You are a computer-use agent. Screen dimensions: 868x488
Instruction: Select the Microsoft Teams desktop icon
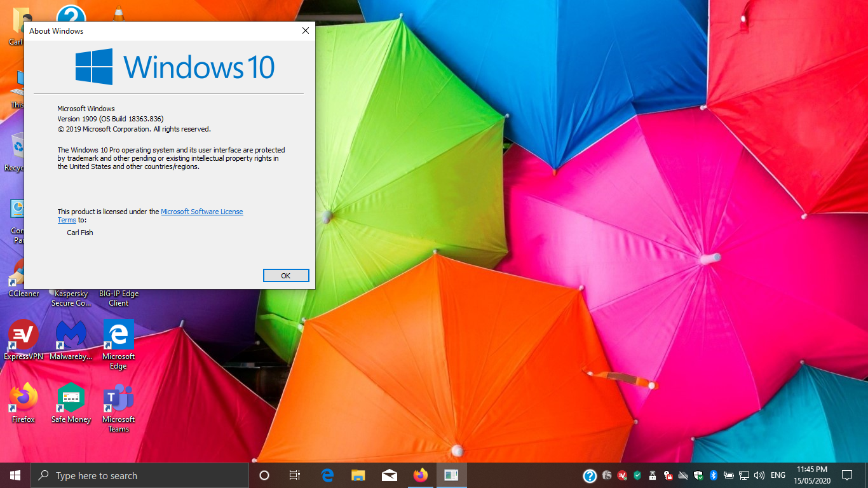(x=119, y=398)
